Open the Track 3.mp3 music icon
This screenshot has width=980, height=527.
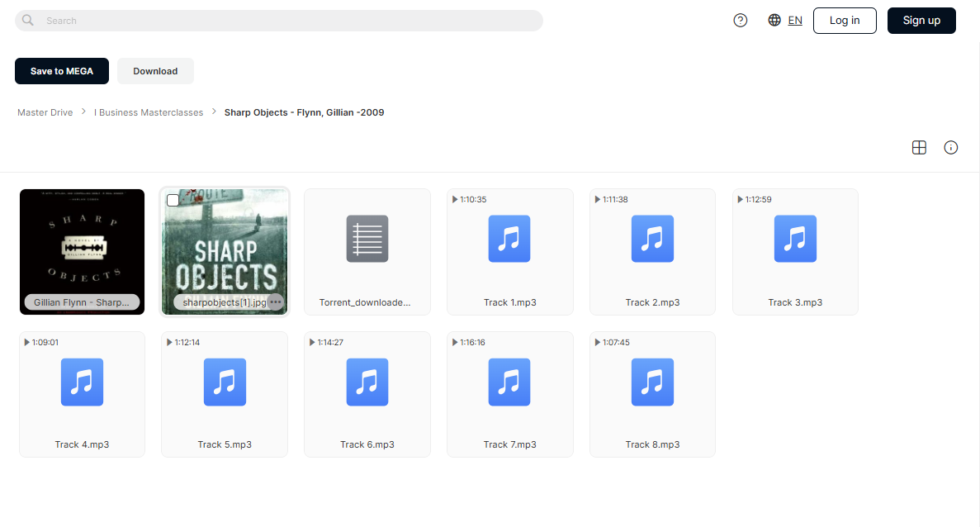(x=795, y=239)
